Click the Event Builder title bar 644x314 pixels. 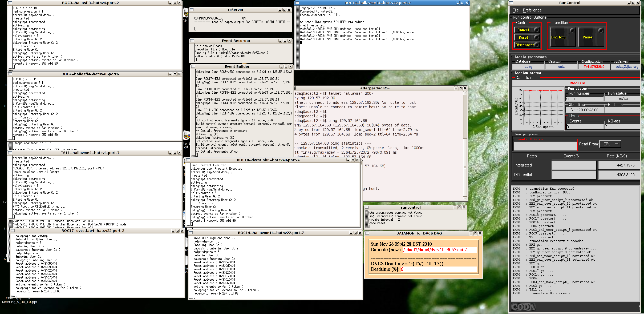pos(237,66)
